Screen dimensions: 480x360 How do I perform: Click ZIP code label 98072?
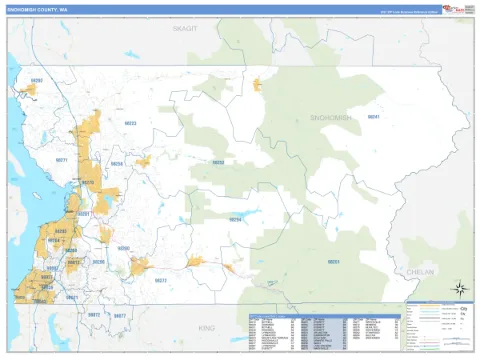94,315
